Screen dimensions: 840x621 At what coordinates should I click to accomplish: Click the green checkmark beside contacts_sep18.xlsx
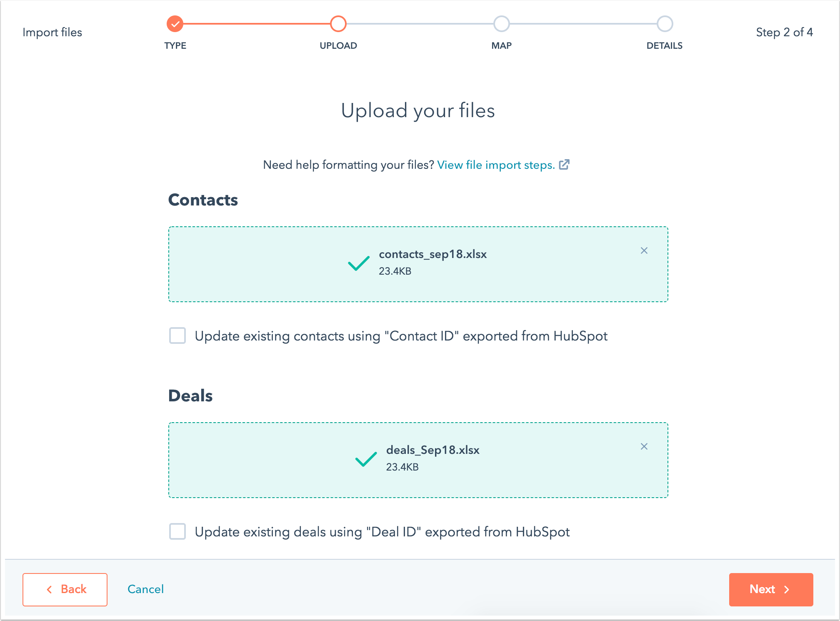[359, 263]
